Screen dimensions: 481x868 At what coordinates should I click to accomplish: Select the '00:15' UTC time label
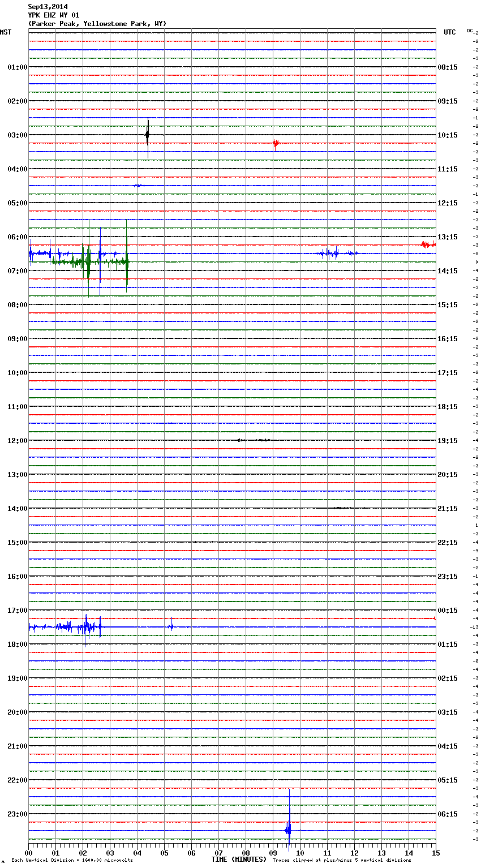click(448, 611)
